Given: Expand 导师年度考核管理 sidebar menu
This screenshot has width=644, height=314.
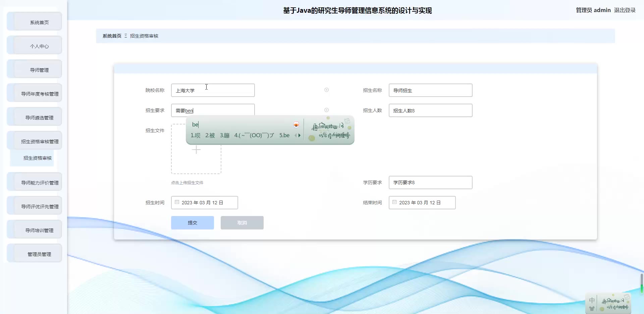Looking at the screenshot, I should pyautogui.click(x=35, y=93).
